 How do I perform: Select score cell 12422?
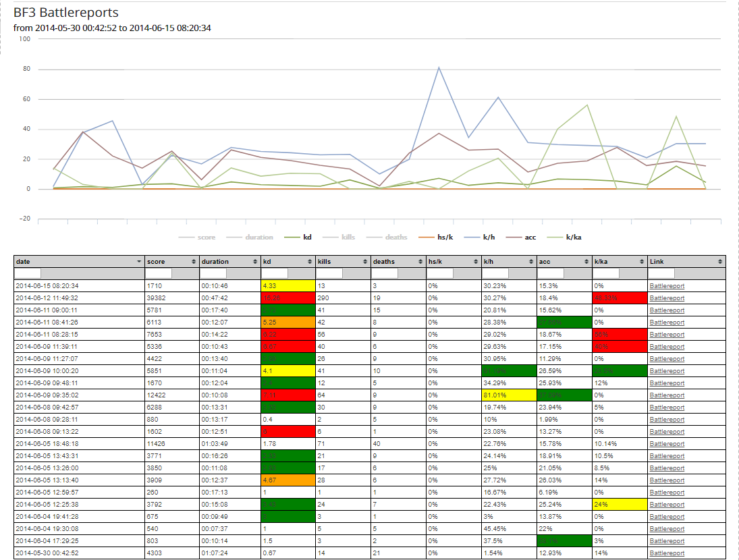click(x=172, y=395)
